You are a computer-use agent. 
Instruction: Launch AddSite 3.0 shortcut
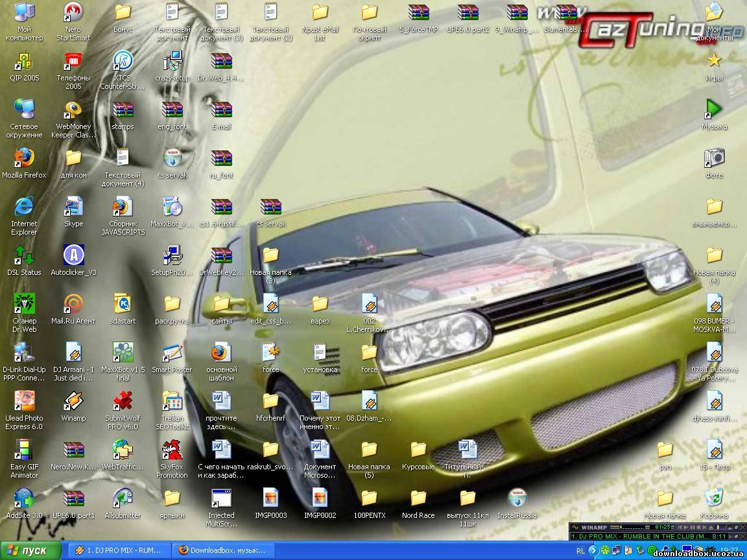pyautogui.click(x=24, y=504)
